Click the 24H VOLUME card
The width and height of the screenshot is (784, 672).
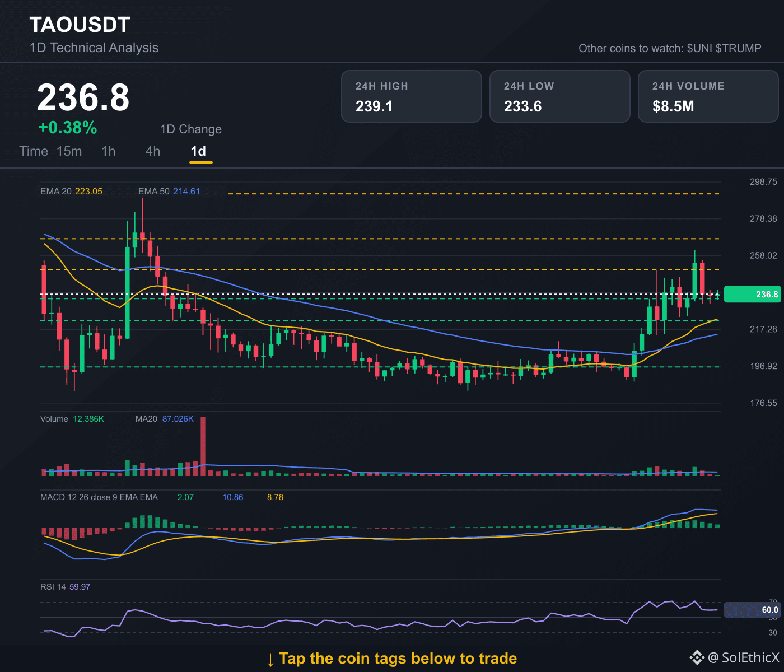click(708, 96)
